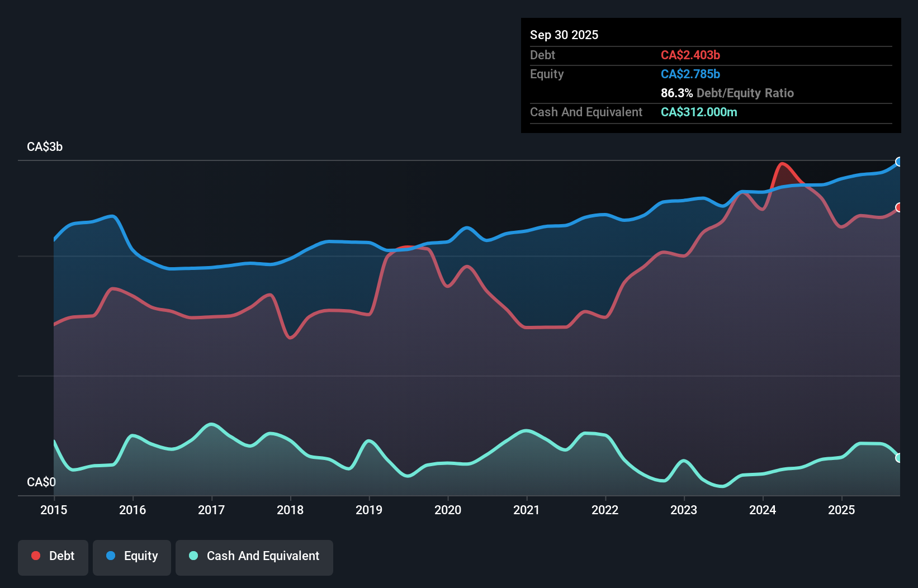Open the Sep 30 2025 tooltip header
The width and height of the screenshot is (918, 588).
point(564,35)
